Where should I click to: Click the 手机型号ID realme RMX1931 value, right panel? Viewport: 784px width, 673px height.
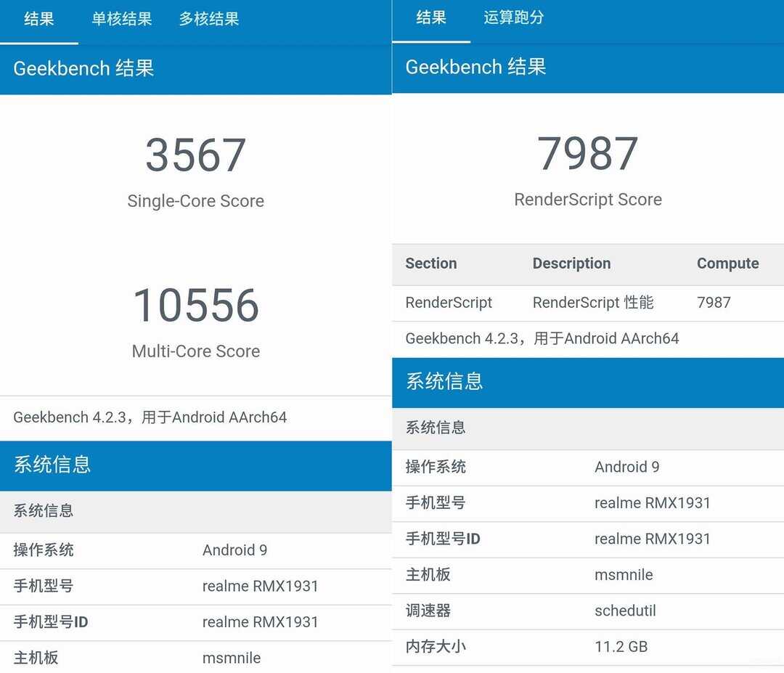coord(653,539)
